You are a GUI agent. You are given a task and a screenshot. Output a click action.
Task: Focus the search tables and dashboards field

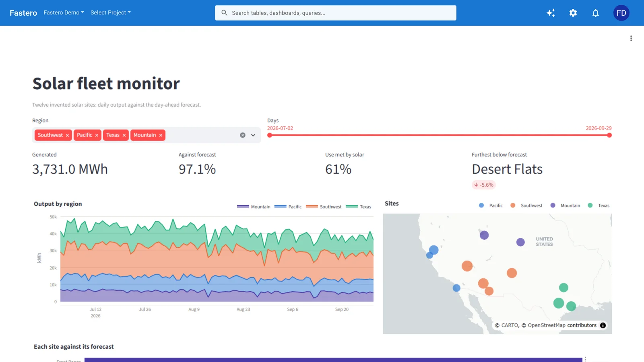tap(336, 13)
